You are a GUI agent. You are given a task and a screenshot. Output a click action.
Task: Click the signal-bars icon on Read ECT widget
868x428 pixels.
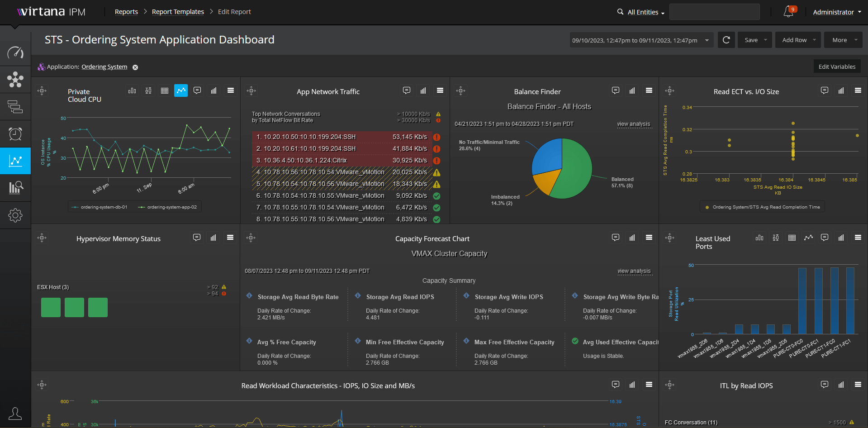coord(841,90)
